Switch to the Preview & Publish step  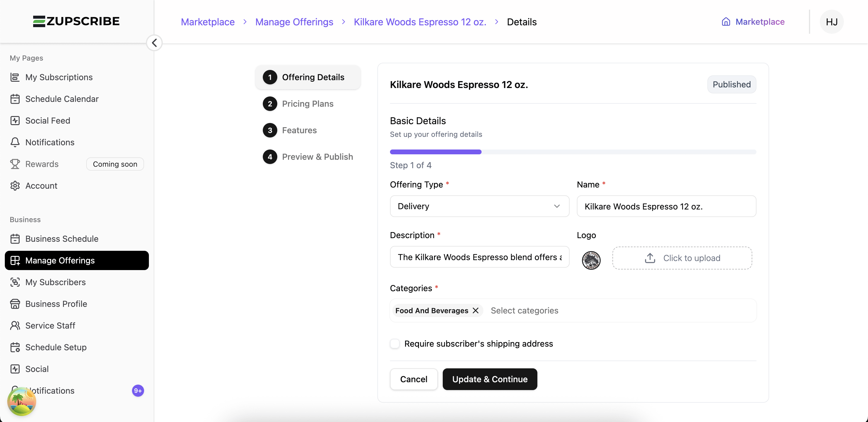click(317, 157)
